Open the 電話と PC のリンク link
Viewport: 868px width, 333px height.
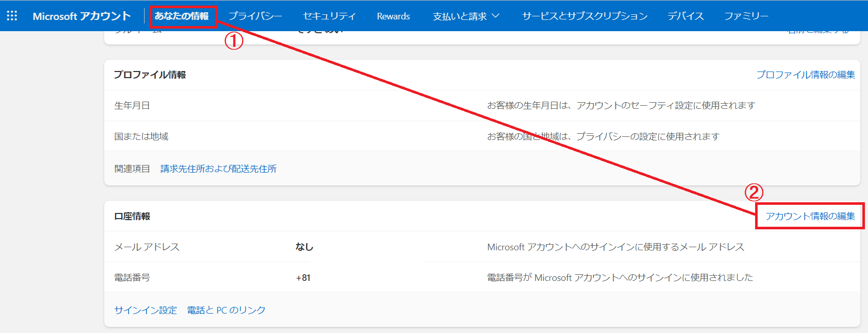(x=226, y=310)
